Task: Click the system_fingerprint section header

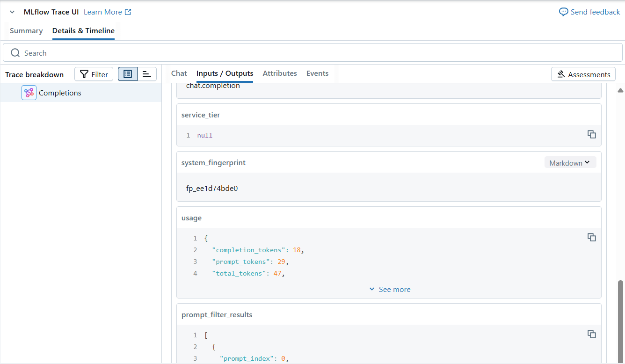Action: click(213, 163)
